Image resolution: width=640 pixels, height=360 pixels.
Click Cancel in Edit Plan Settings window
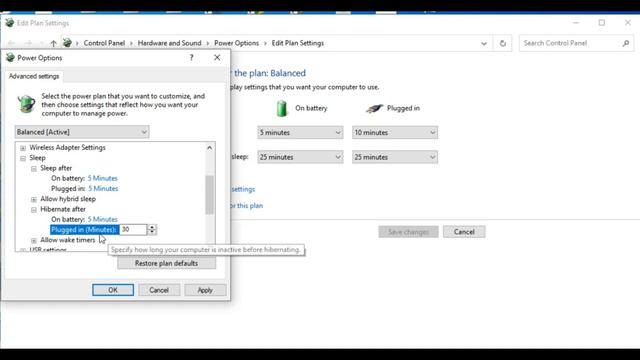pyautogui.click(x=464, y=232)
